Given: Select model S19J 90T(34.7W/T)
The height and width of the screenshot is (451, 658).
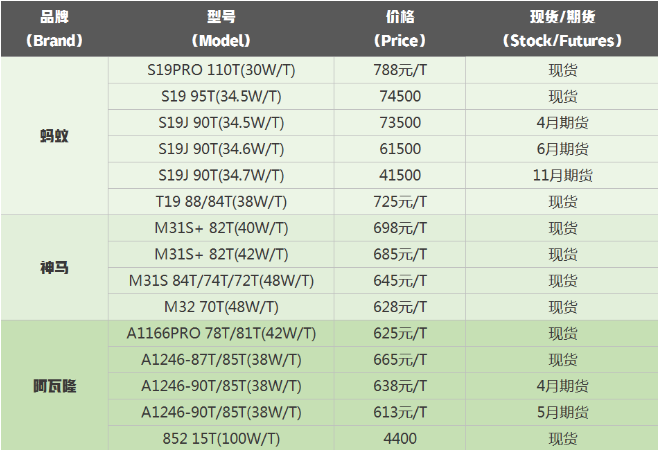Looking at the screenshot, I should tap(221, 175).
